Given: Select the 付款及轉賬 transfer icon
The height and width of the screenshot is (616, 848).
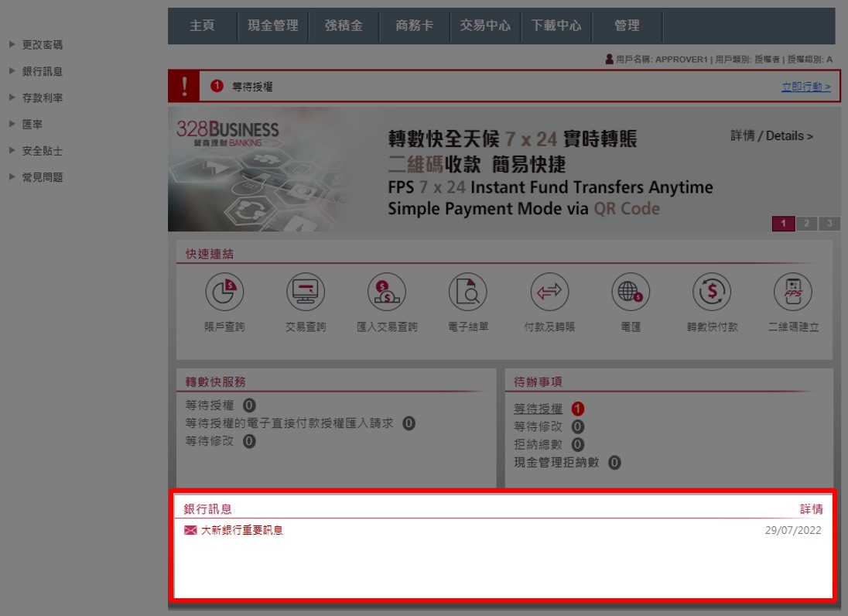Looking at the screenshot, I should pyautogui.click(x=549, y=293).
